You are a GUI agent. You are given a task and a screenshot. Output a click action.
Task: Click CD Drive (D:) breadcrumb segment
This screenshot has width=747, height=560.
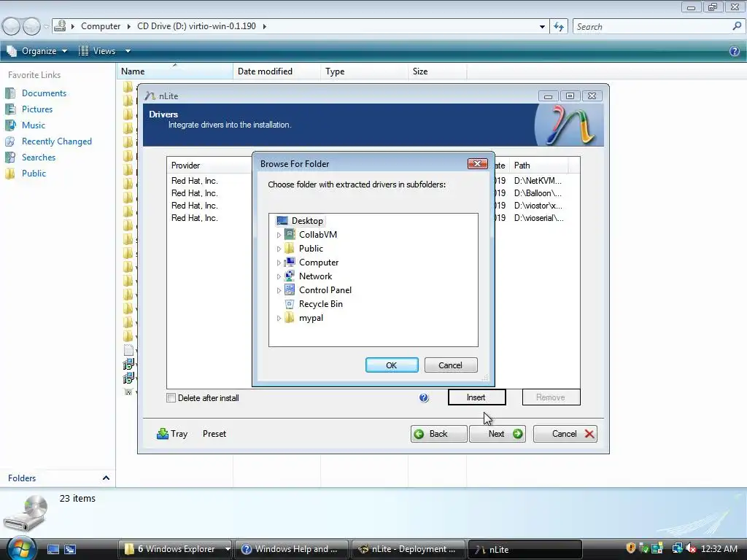196,26
